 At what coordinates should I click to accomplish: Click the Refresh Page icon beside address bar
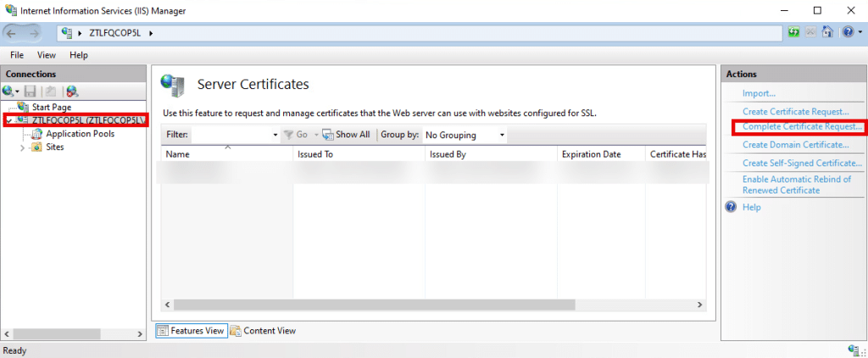(794, 33)
